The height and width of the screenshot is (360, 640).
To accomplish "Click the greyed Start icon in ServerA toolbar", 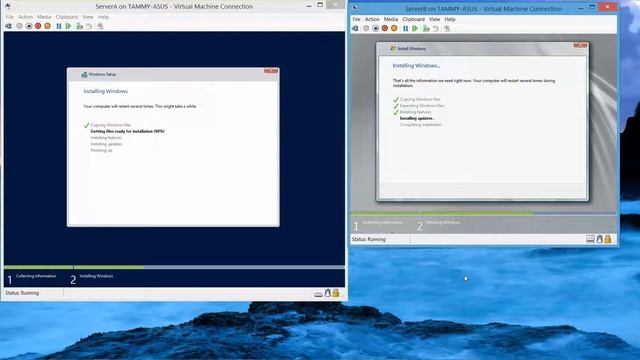I will [19, 26].
